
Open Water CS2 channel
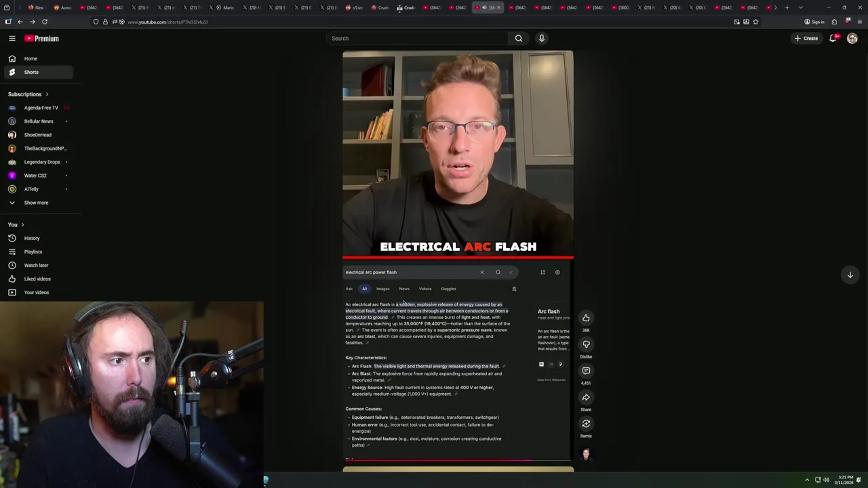click(x=39, y=176)
